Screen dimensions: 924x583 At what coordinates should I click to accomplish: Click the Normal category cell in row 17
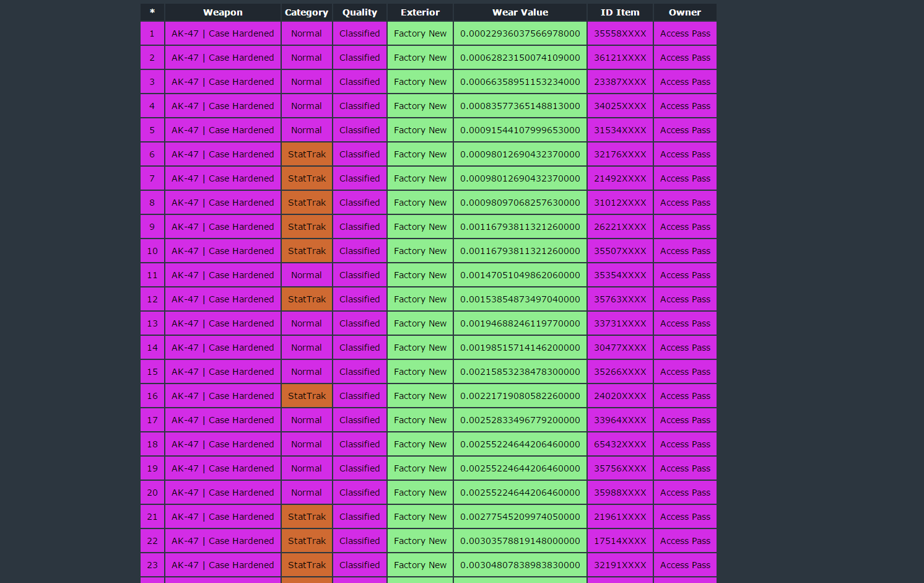pyautogui.click(x=307, y=420)
